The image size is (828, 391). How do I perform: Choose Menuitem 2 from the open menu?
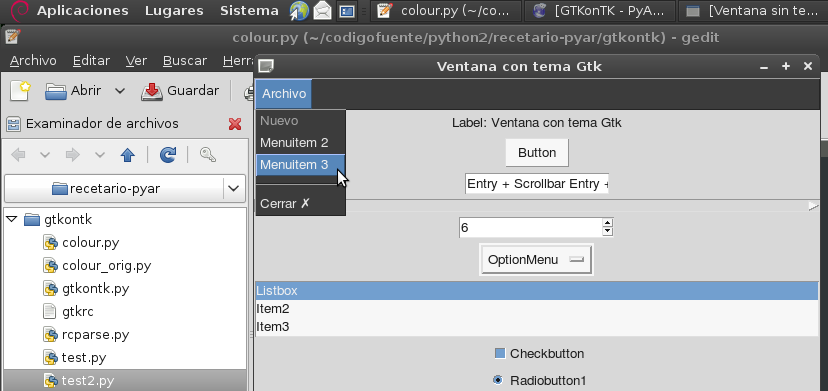(x=300, y=143)
